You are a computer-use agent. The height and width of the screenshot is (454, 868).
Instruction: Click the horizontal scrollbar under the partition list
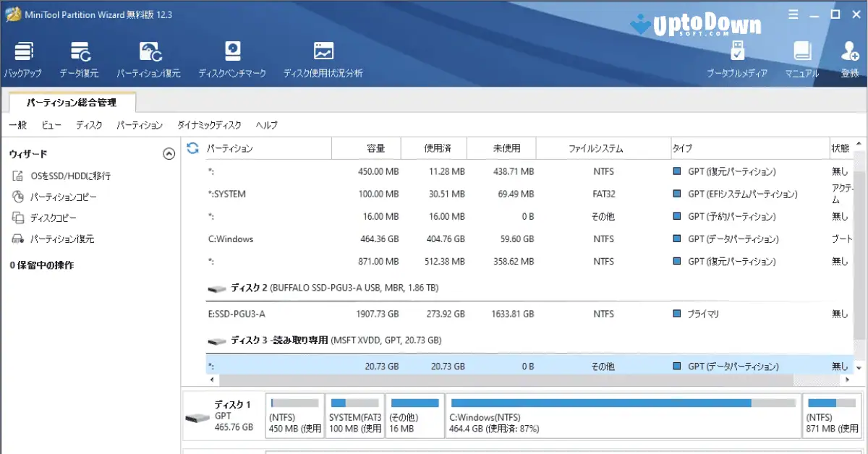coord(506,378)
